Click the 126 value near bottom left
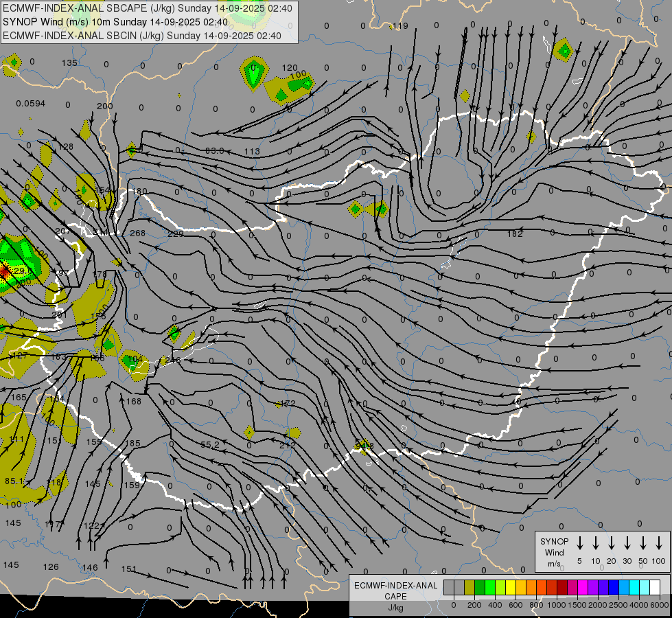The width and height of the screenshot is (672, 618). click(51, 567)
